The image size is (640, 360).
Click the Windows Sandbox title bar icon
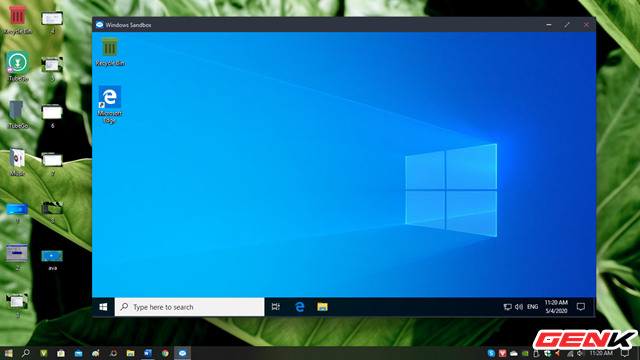(99, 25)
